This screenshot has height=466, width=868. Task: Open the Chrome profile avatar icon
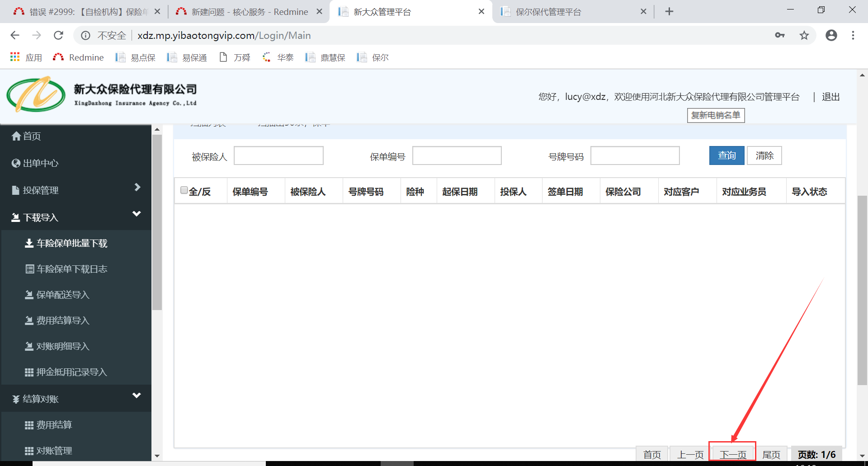pos(831,35)
